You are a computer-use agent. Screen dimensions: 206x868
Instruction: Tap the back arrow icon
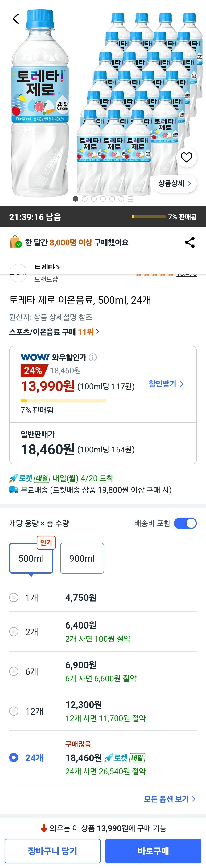pyautogui.click(x=16, y=19)
